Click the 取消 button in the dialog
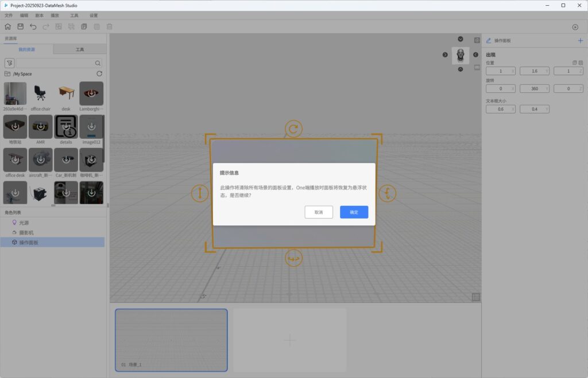588x378 pixels. pos(319,212)
